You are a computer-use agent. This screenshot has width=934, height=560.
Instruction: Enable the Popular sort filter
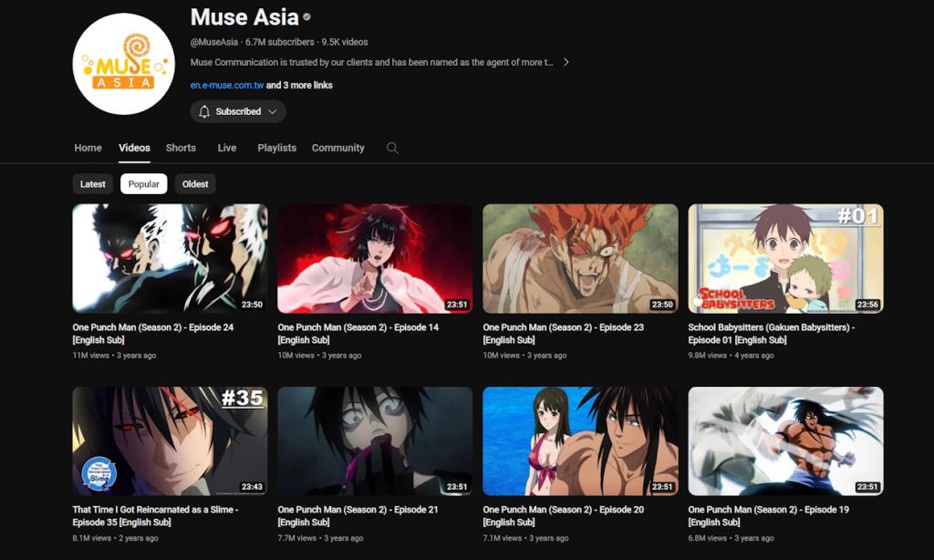[x=143, y=183]
